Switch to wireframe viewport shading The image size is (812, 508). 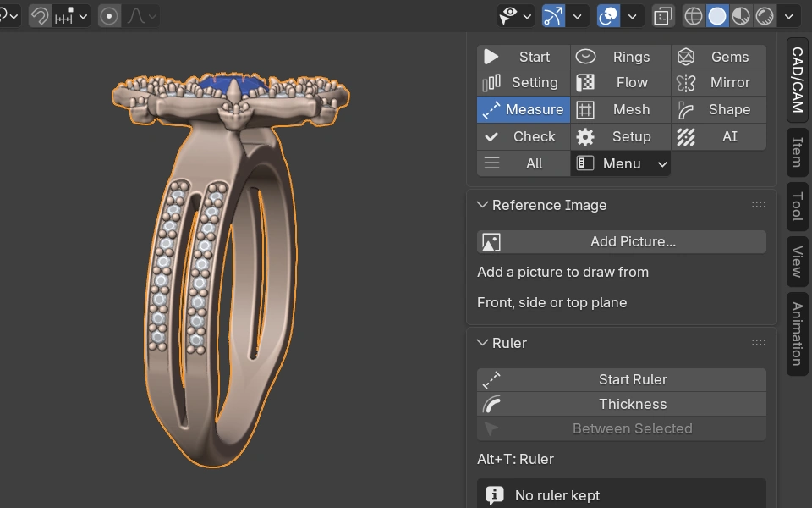pos(693,16)
